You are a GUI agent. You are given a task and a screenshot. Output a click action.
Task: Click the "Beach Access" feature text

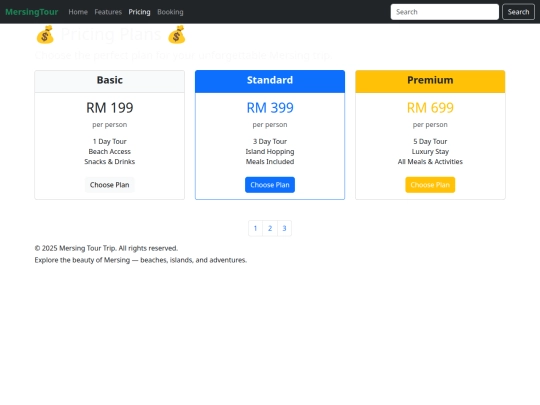tap(110, 152)
